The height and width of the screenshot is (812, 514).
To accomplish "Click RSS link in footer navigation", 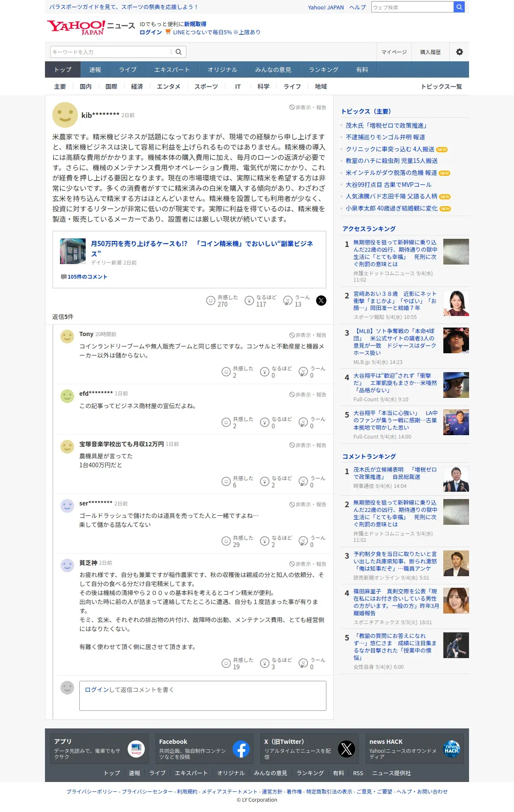I will tap(358, 773).
